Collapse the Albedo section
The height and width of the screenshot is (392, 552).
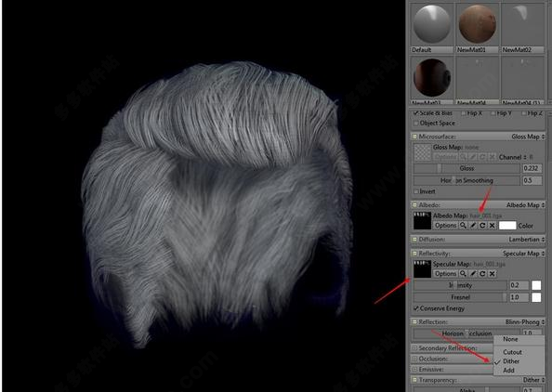414,204
